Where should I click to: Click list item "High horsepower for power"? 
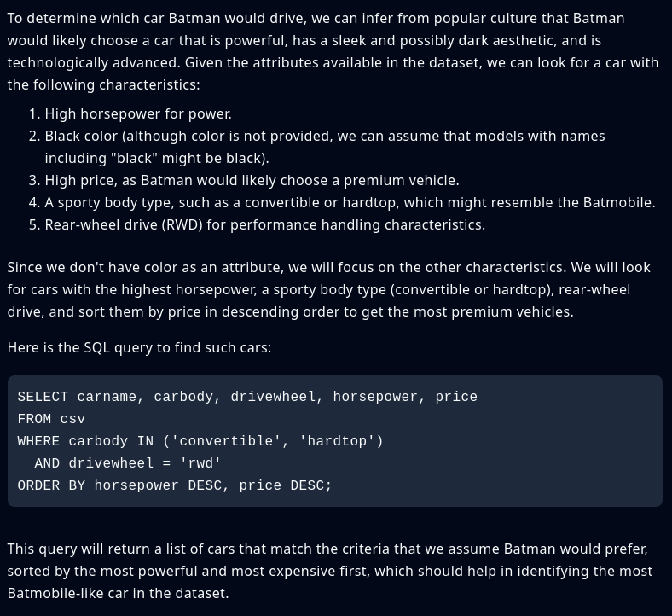pos(138,113)
